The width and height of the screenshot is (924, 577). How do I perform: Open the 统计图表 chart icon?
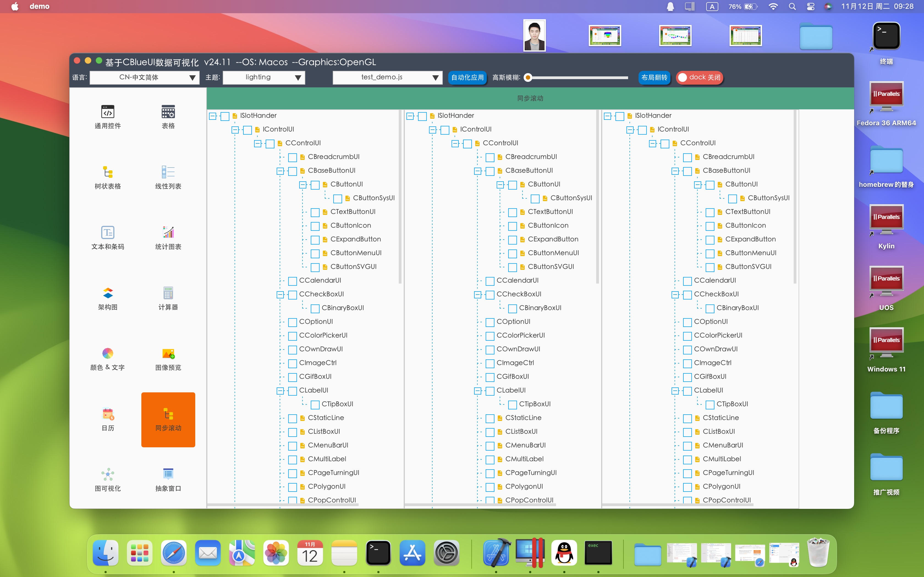tap(168, 233)
